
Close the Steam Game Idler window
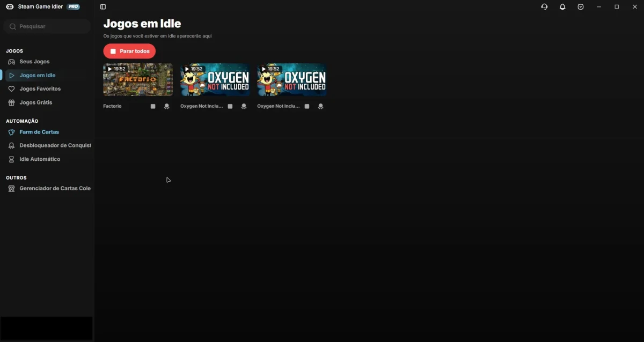(x=635, y=7)
